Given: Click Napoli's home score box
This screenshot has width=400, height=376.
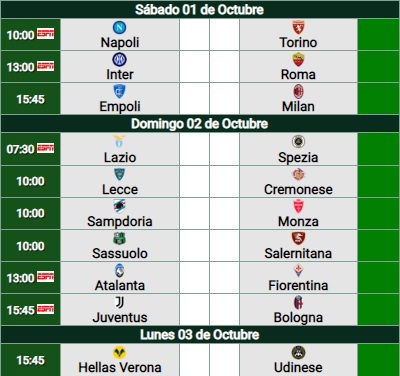Looking at the screenshot, I should [194, 35].
